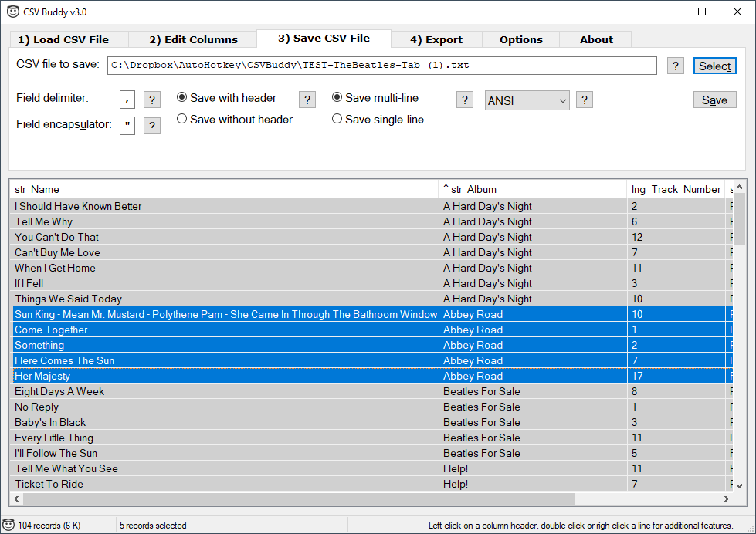This screenshot has width=756, height=534.
Task: Select the row 'Every Little Thing'
Action: (x=371, y=438)
